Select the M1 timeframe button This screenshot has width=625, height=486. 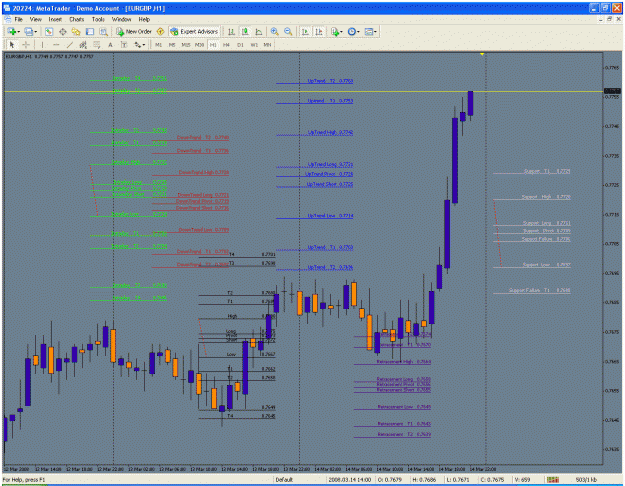tap(159, 45)
